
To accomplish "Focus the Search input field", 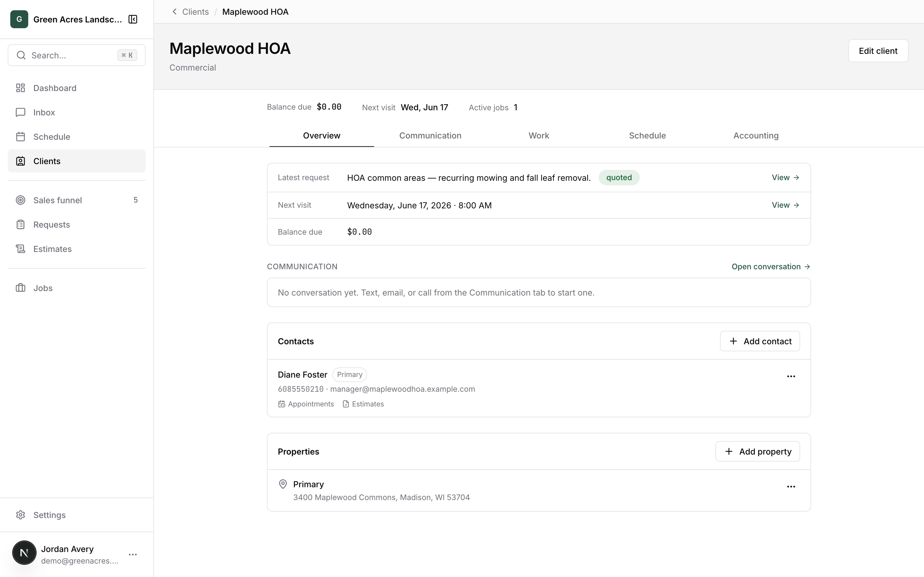I will 76,55.
